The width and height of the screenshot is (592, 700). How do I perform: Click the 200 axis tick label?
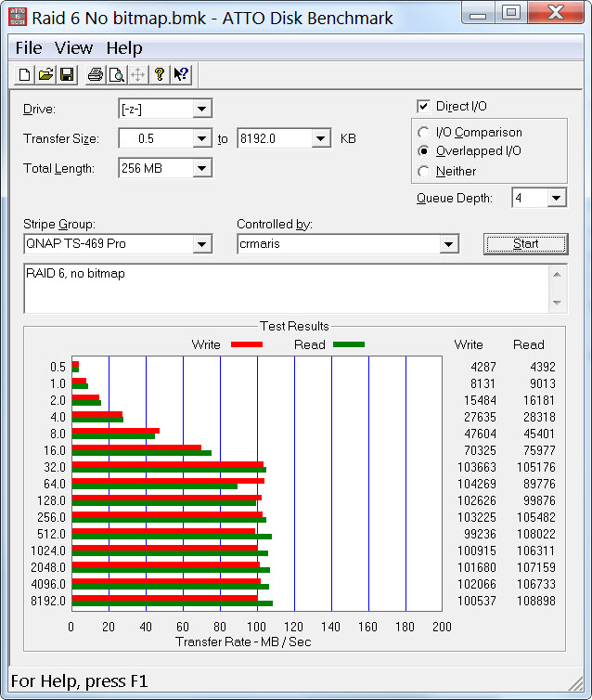(x=442, y=627)
